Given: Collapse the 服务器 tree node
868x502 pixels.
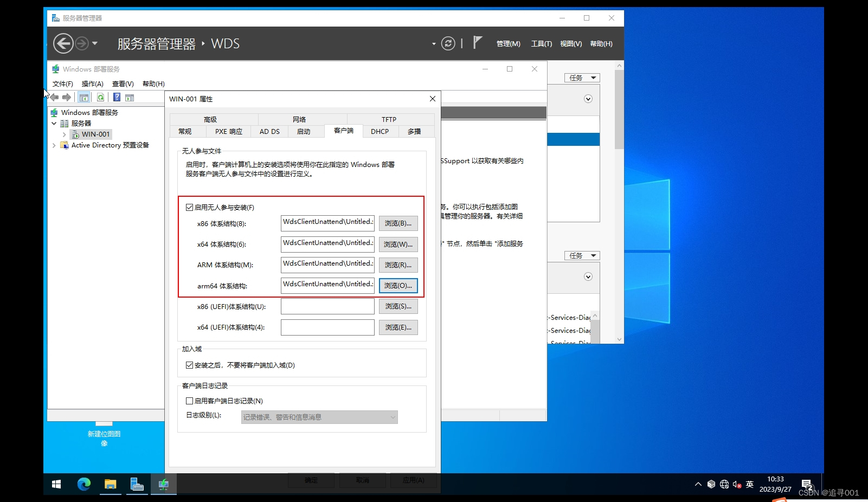Looking at the screenshot, I should 54,124.
